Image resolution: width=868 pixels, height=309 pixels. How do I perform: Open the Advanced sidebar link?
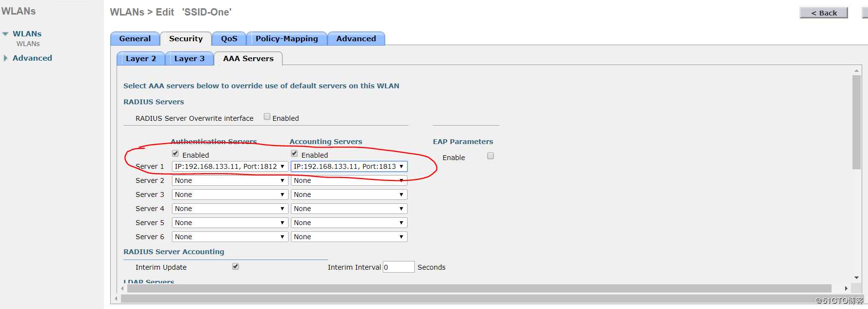[32, 58]
